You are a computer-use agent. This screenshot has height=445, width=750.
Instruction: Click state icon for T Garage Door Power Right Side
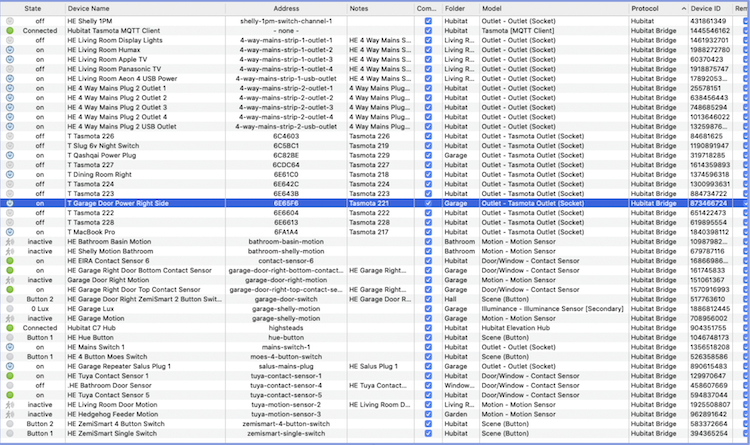(x=10, y=203)
